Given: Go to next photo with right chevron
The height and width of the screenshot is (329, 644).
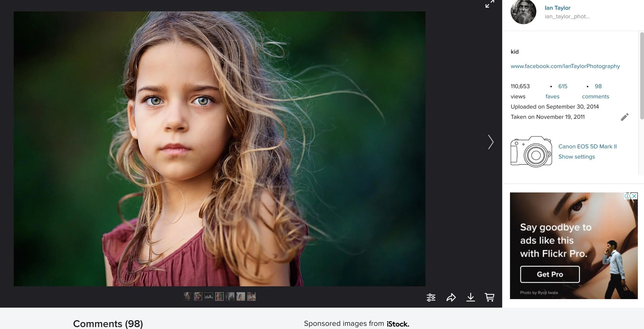Looking at the screenshot, I should (491, 142).
